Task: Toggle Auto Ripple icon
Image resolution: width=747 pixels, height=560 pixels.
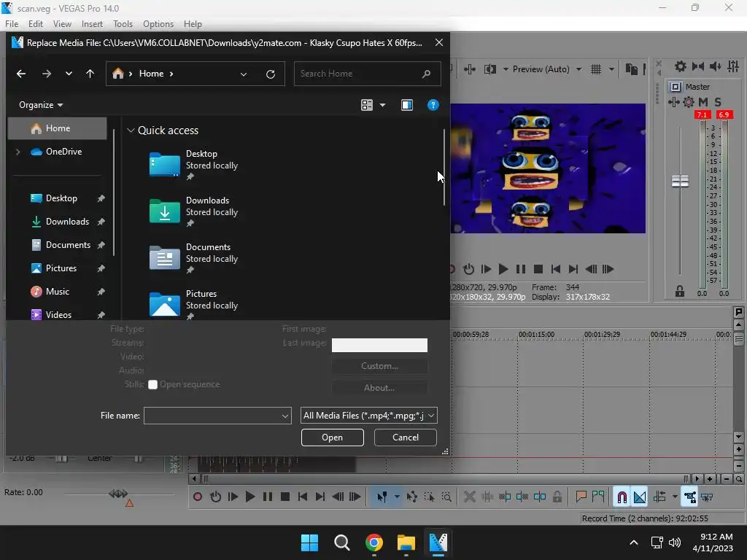Action: [x=659, y=497]
